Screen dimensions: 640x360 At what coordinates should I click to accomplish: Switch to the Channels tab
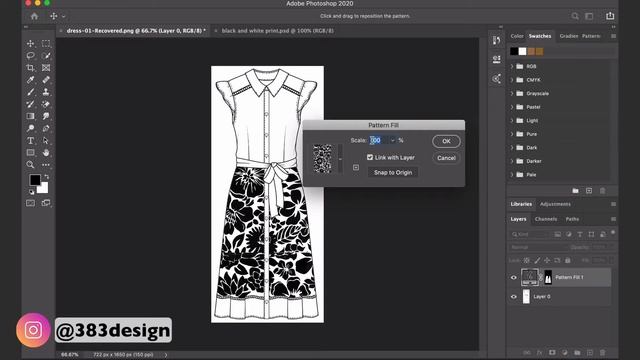coord(546,219)
